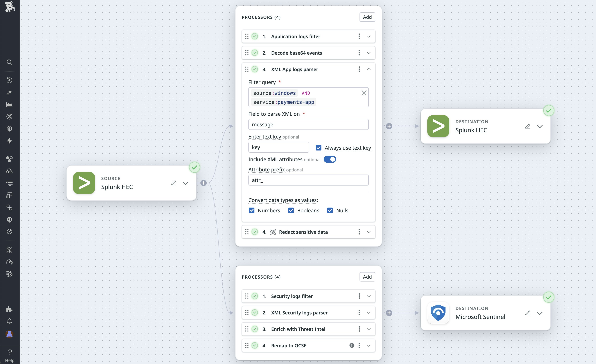The width and height of the screenshot is (596, 364).
Task: Expand the Redact sensitive data processor
Action: coord(369,232)
